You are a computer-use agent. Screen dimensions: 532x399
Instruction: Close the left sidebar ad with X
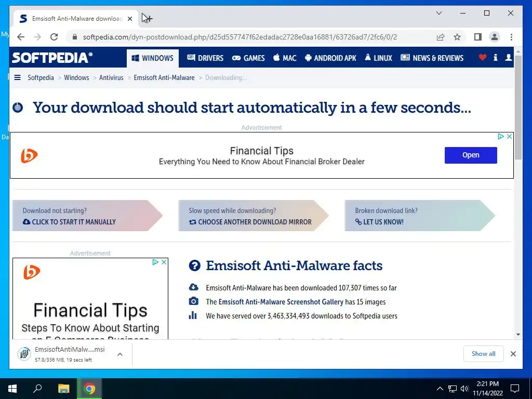click(164, 262)
